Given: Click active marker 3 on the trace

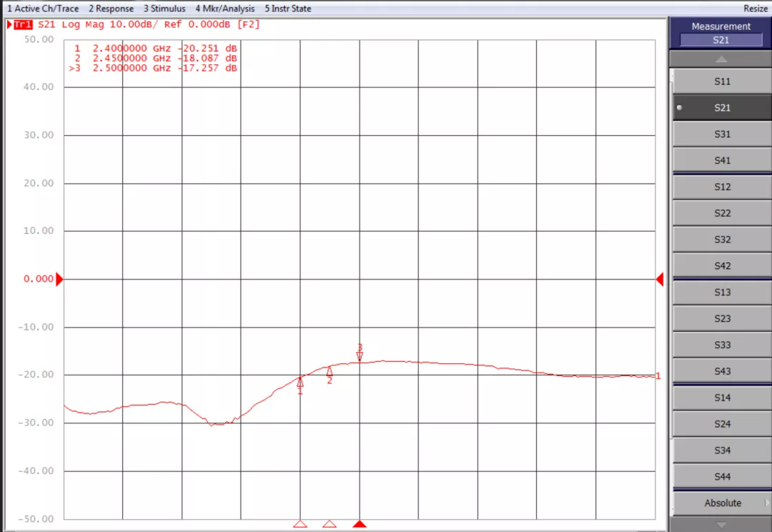Looking at the screenshot, I should (360, 355).
